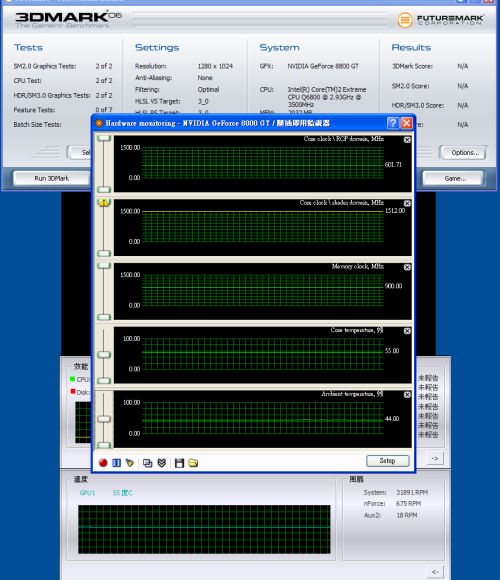Click the help question mark in monitoring titlebar
The width and height of the screenshot is (500, 580).
[x=393, y=123]
